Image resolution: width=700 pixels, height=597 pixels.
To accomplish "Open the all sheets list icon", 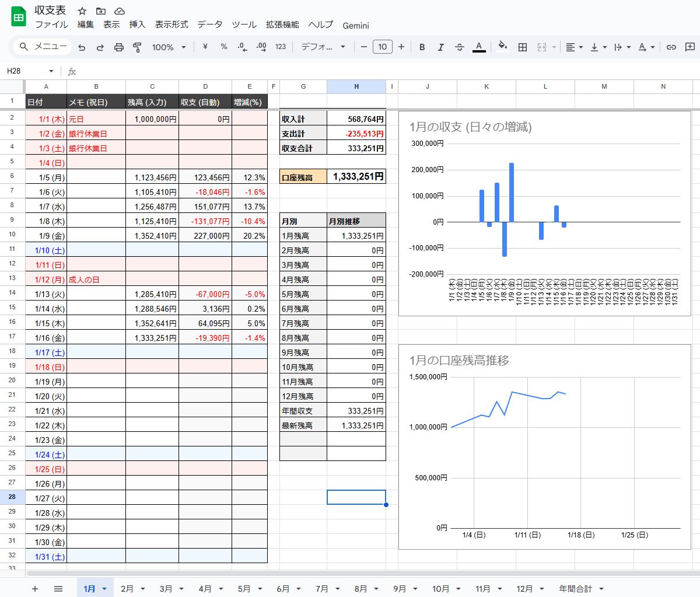I will point(58,588).
